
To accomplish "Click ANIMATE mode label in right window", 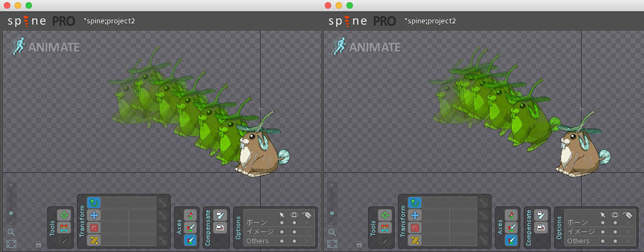I will [x=375, y=47].
